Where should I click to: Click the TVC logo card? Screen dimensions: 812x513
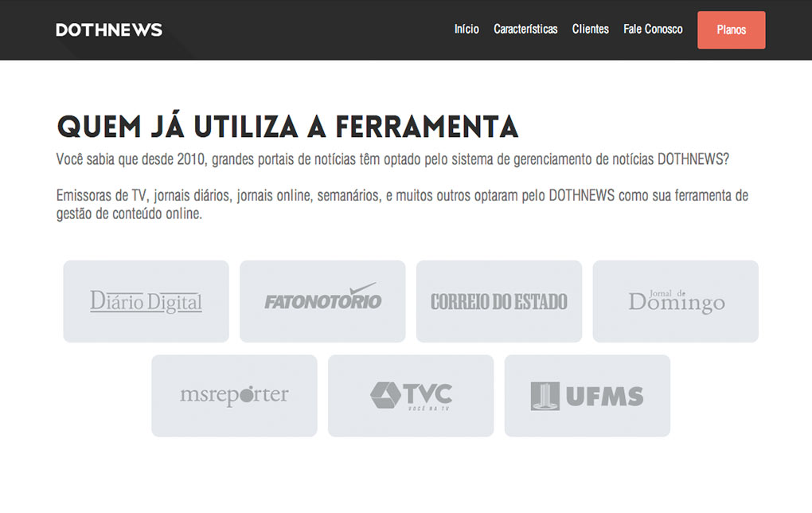tap(411, 395)
